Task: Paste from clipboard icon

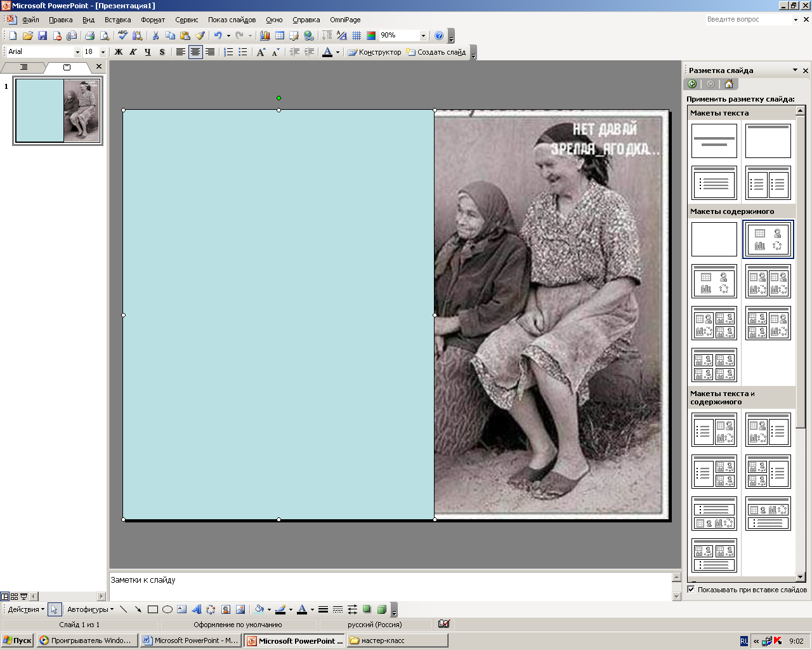Action: pyautogui.click(x=185, y=36)
